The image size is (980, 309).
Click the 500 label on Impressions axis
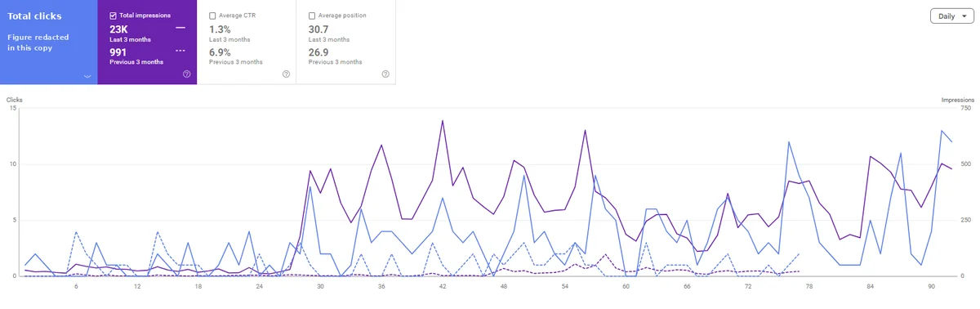[x=966, y=163]
